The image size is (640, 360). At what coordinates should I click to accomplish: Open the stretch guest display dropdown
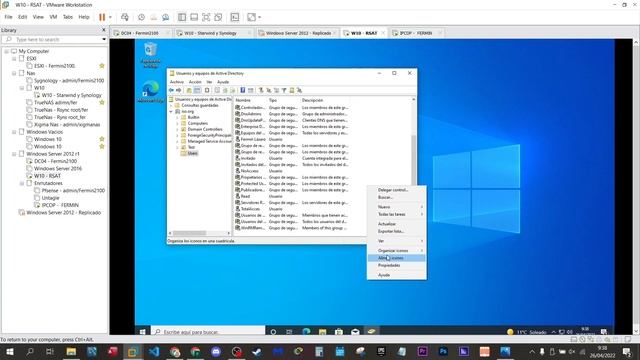tap(260, 17)
